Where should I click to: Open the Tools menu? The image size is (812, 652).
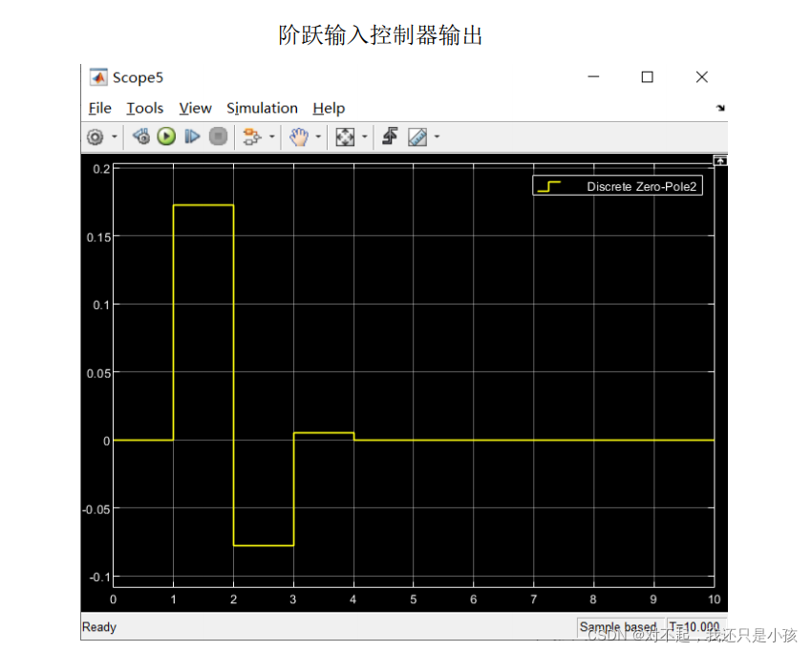pyautogui.click(x=145, y=108)
